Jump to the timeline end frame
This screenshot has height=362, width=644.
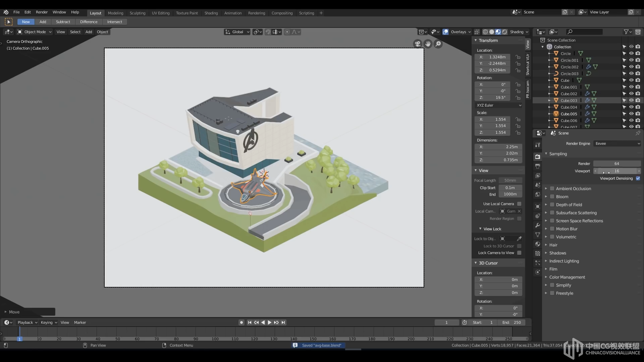coord(283,322)
